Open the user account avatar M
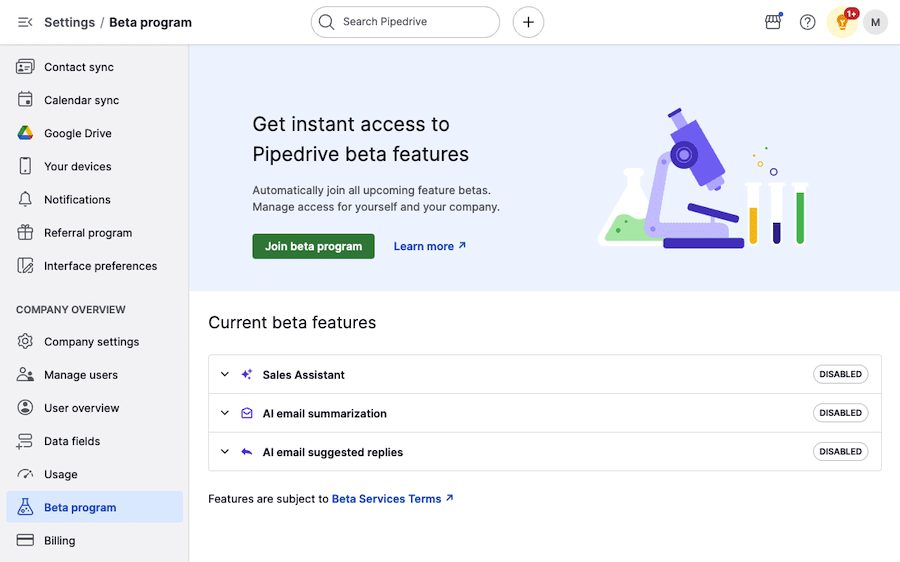This screenshot has width=900, height=562. coord(875,22)
